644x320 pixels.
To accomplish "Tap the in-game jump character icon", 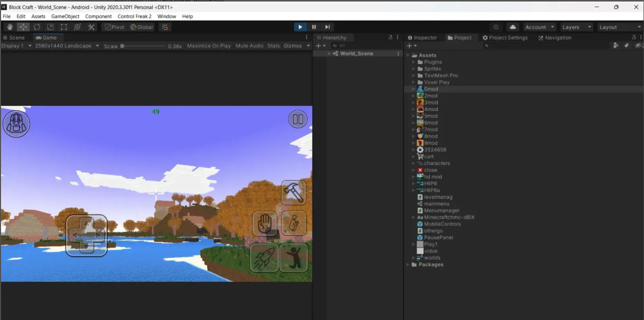I will pos(293,258).
